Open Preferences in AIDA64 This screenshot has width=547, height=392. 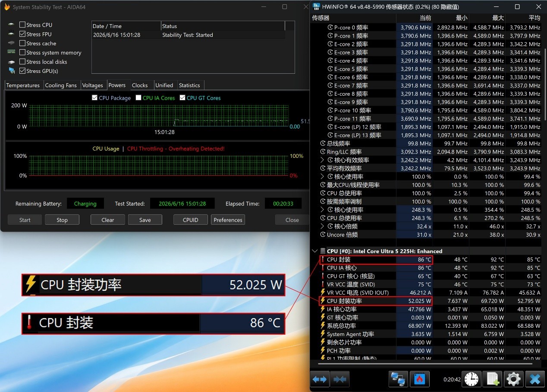[x=228, y=220]
